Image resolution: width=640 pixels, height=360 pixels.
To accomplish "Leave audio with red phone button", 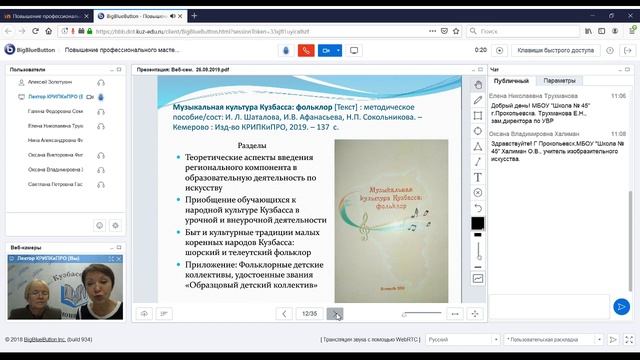I will tap(306, 51).
